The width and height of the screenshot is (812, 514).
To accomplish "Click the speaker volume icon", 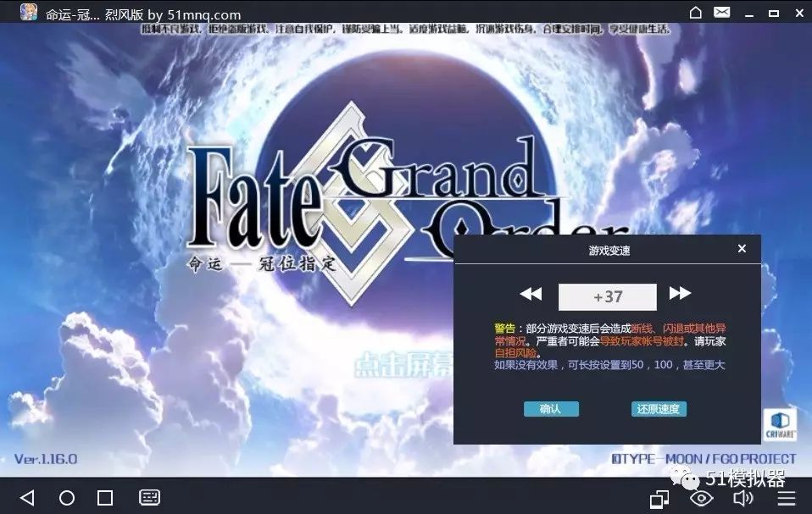I will click(743, 499).
